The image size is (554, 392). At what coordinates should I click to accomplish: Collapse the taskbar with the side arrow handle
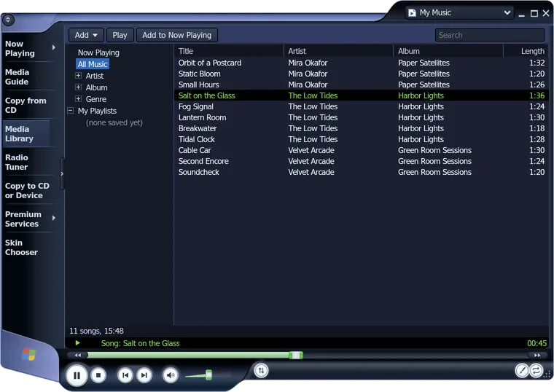click(62, 173)
